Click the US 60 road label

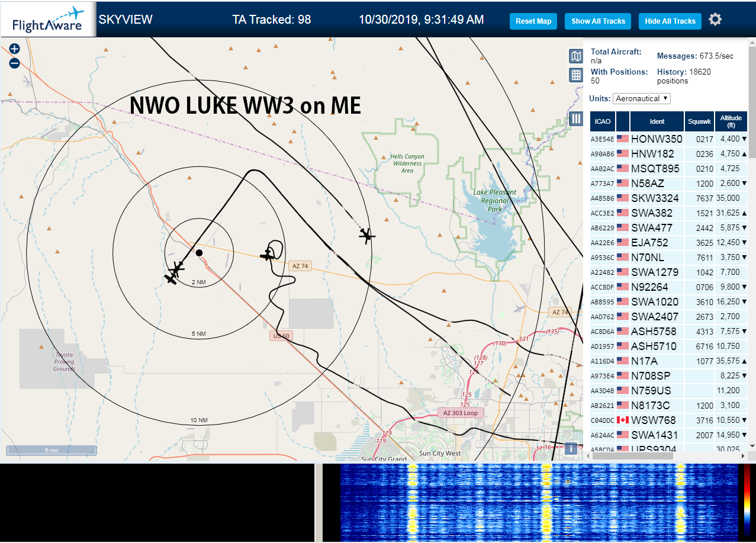pos(281,336)
